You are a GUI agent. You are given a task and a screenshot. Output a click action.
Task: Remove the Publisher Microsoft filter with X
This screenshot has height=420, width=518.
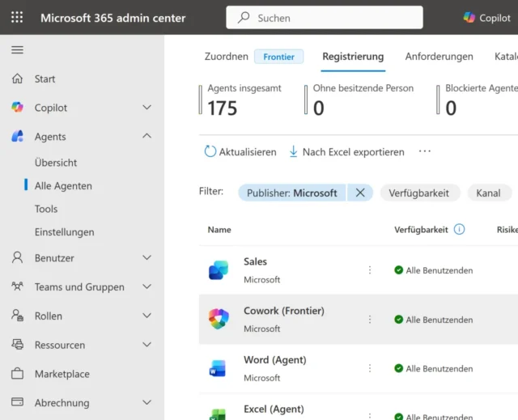point(360,193)
